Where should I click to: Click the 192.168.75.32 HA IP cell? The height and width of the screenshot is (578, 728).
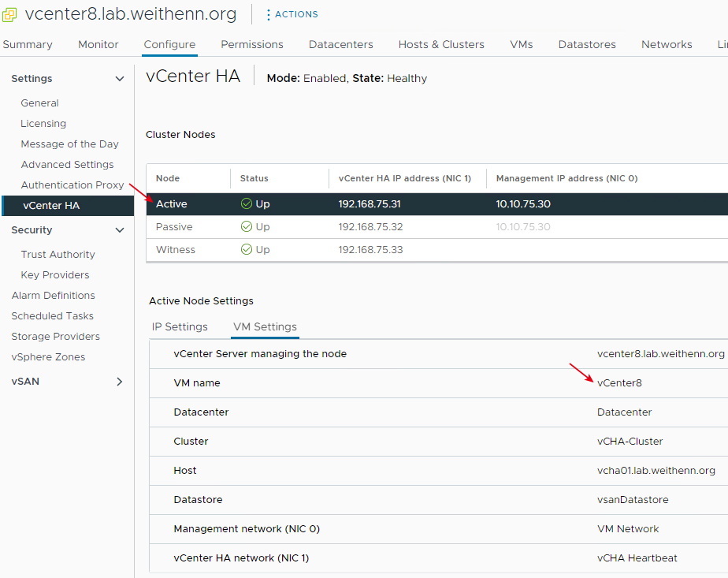coord(370,227)
